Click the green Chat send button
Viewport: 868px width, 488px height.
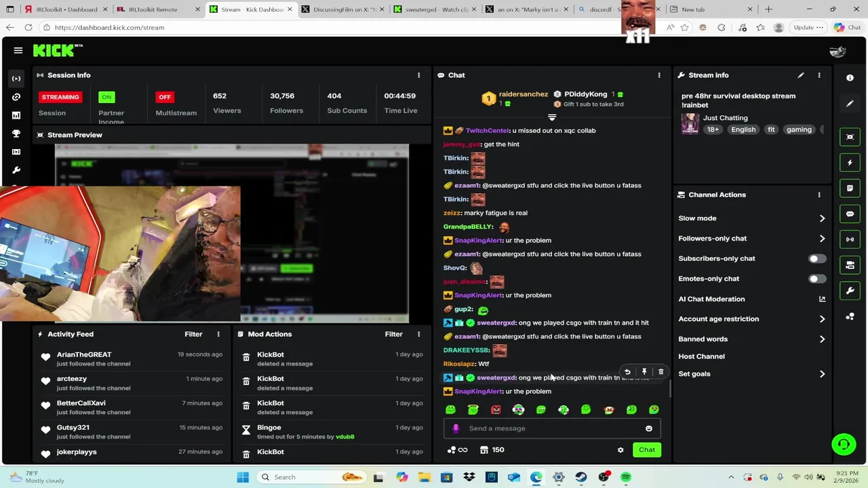click(x=647, y=450)
